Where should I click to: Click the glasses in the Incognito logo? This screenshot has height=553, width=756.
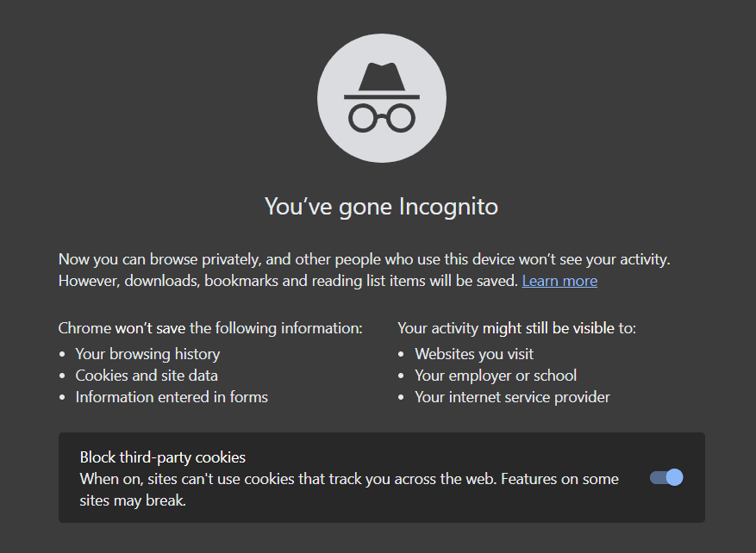coord(382,117)
